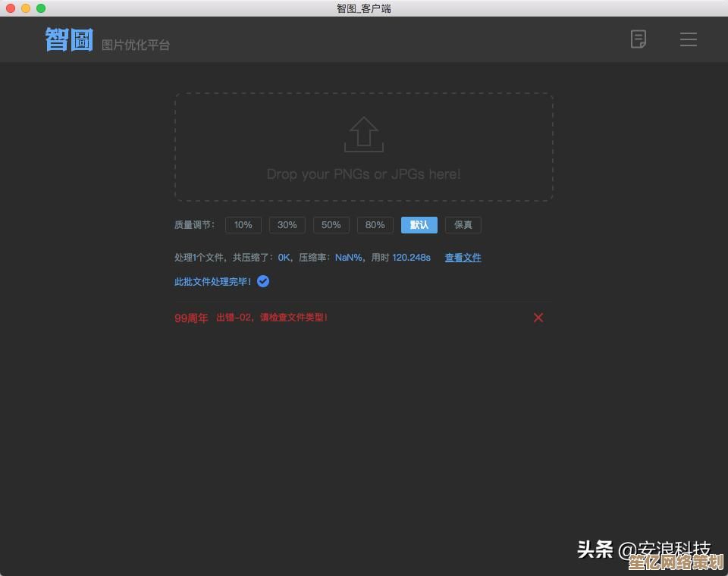Switch quality to 80%
The image size is (728, 576).
(375, 225)
